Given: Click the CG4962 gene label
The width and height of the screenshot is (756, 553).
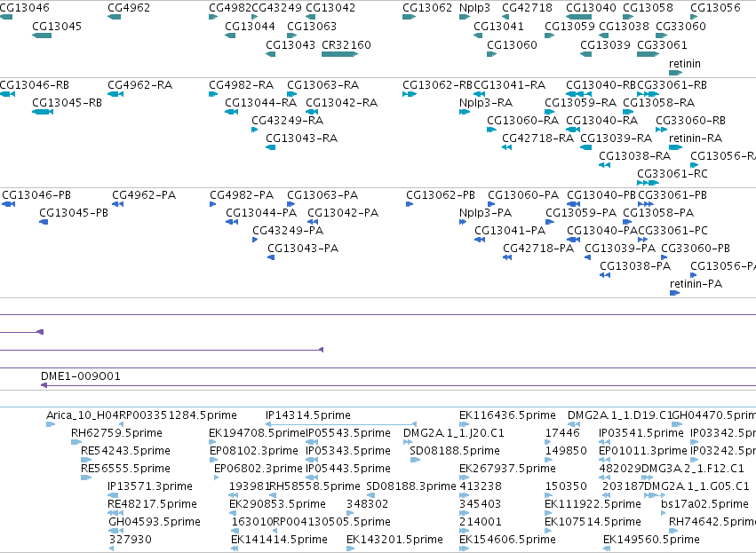Looking at the screenshot, I should click(129, 8).
